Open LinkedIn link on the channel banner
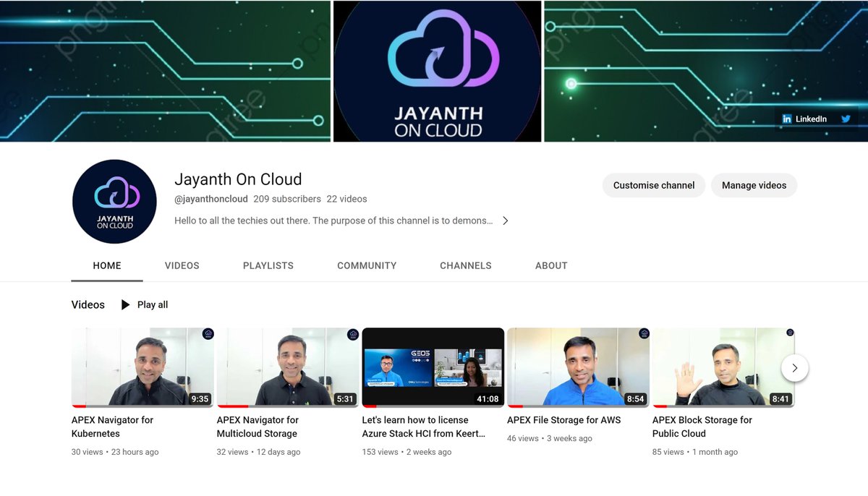This screenshot has width=868, height=496. pyautogui.click(x=805, y=118)
